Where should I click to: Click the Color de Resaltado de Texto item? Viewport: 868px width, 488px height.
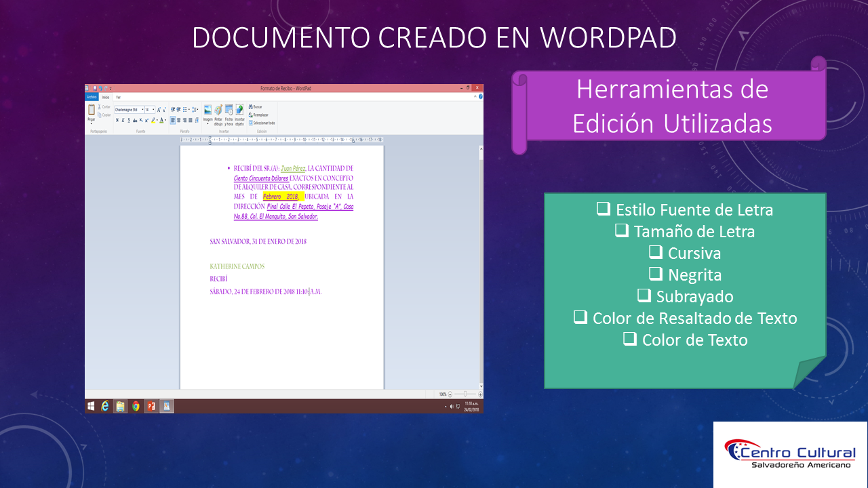(686, 318)
